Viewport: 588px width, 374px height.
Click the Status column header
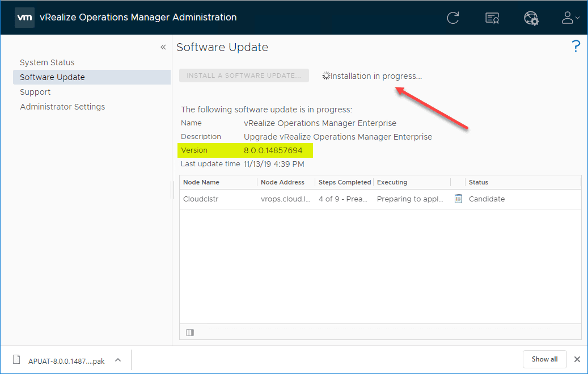pos(479,182)
